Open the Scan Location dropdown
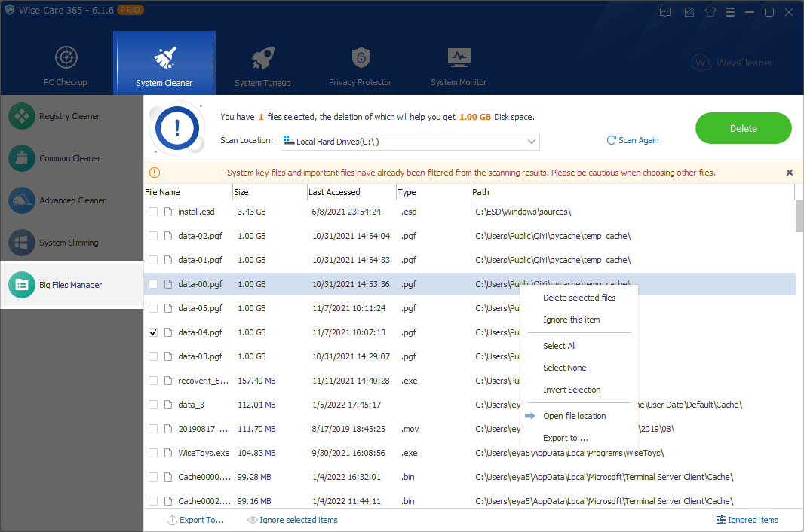The width and height of the screenshot is (804, 532). pyautogui.click(x=410, y=142)
